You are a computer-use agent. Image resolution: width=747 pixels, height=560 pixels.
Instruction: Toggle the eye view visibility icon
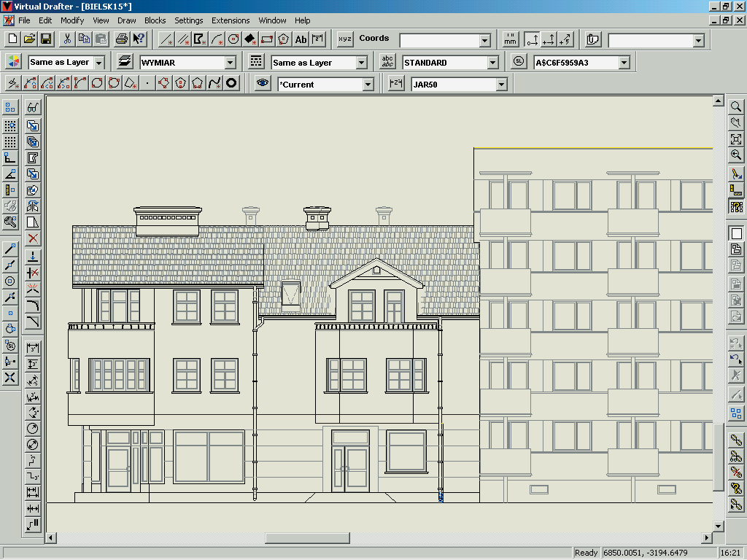coord(263,84)
